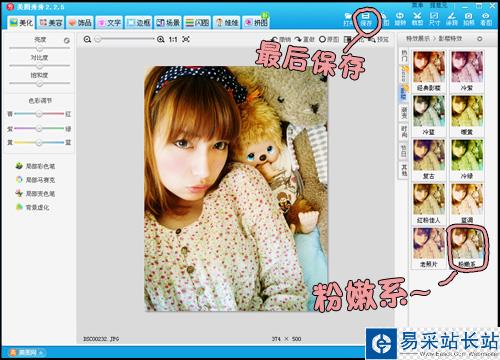This screenshot has height=360, width=500.
Task: Select the 裁剪 crop tool
Action: click(x=417, y=19)
